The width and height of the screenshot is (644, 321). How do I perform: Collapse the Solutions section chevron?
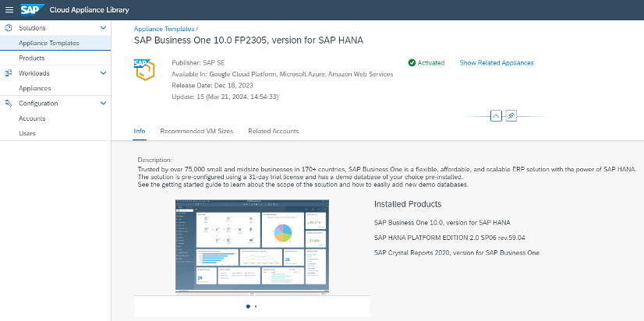click(103, 28)
